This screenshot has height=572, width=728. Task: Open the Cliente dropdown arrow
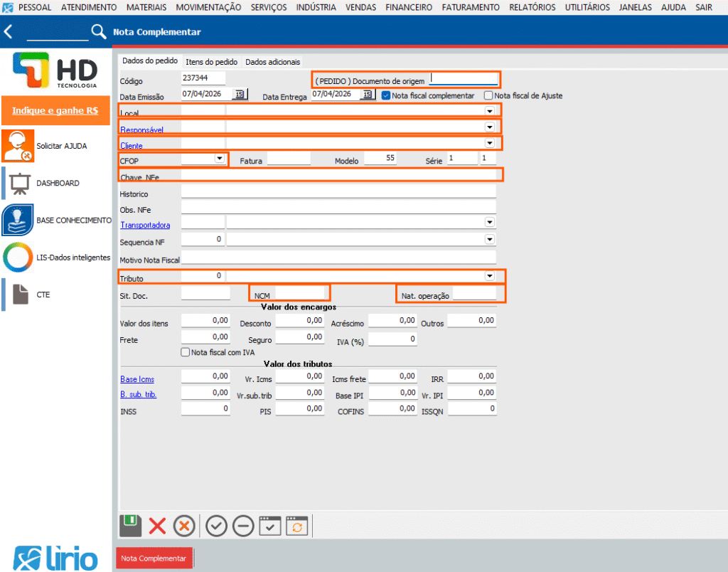(489, 143)
